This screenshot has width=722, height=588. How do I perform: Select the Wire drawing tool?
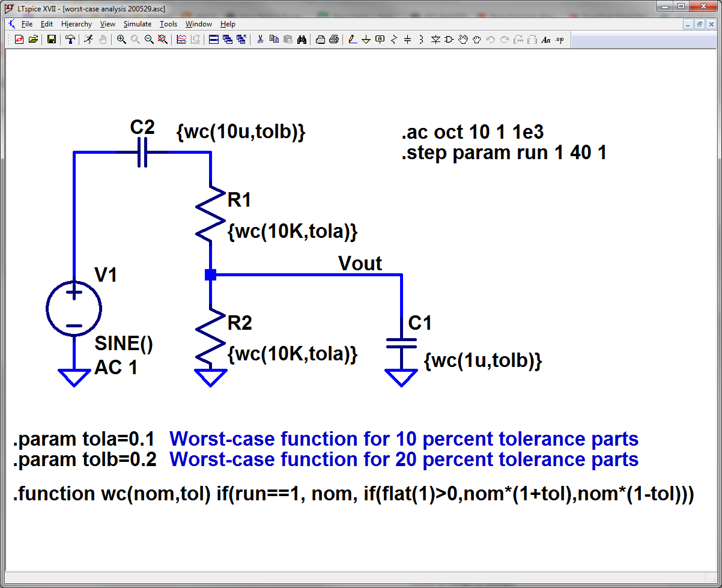coord(353,40)
